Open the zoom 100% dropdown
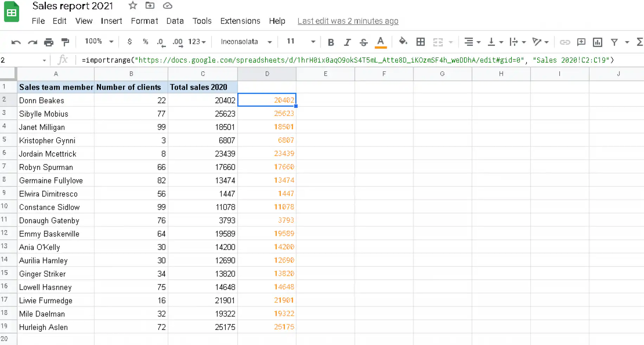Screen dimensions: 644x345 tap(99, 41)
